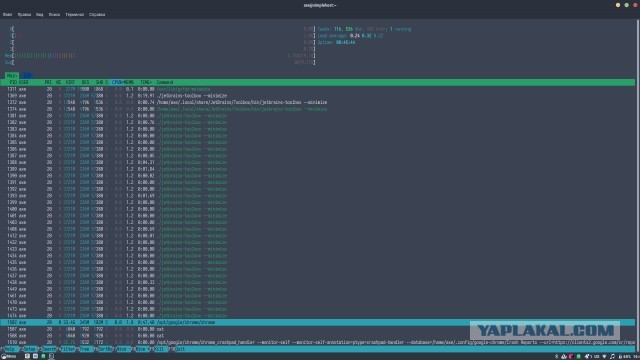Image resolution: width=640 pixels, height=360 pixels.
Task: Sort by the SHR column header
Action: (x=99, y=82)
